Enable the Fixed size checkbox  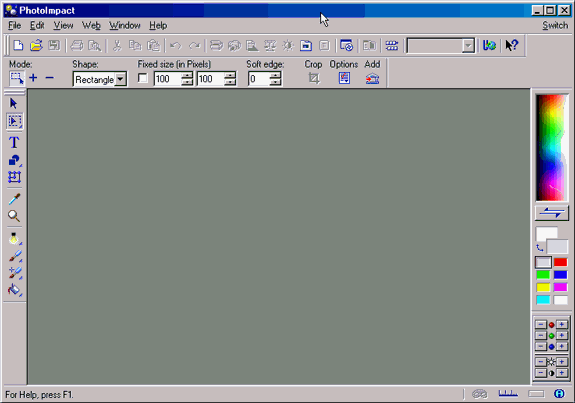[x=143, y=78]
